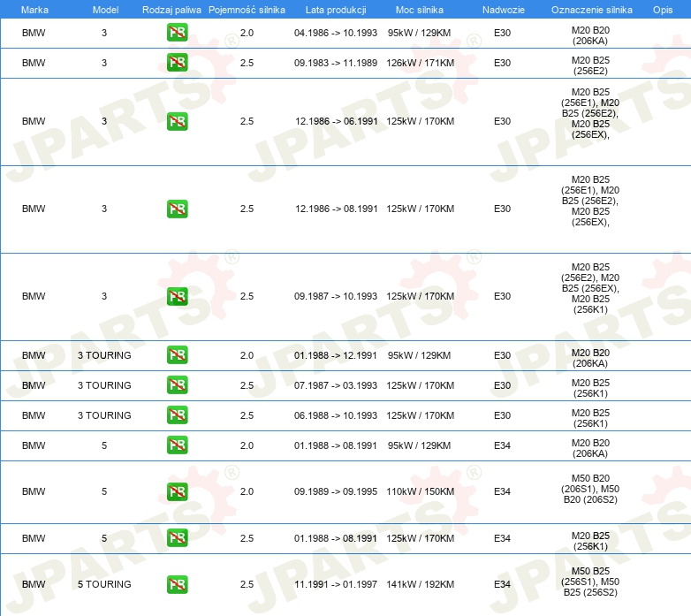Select the date range 01.1988 -> 12.1991
691x616 pixels.
pos(336,355)
